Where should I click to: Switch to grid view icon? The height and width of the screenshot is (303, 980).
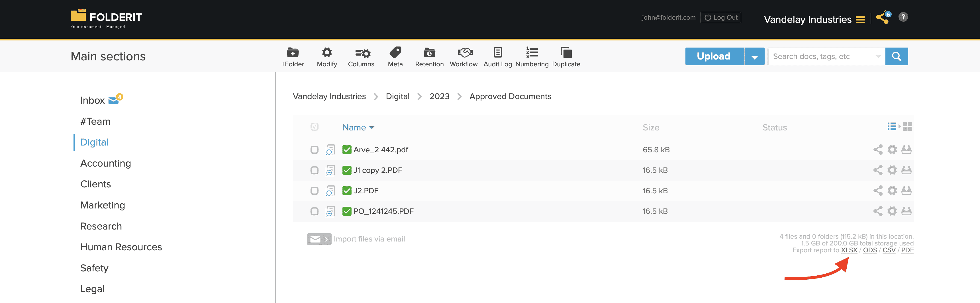click(x=907, y=127)
